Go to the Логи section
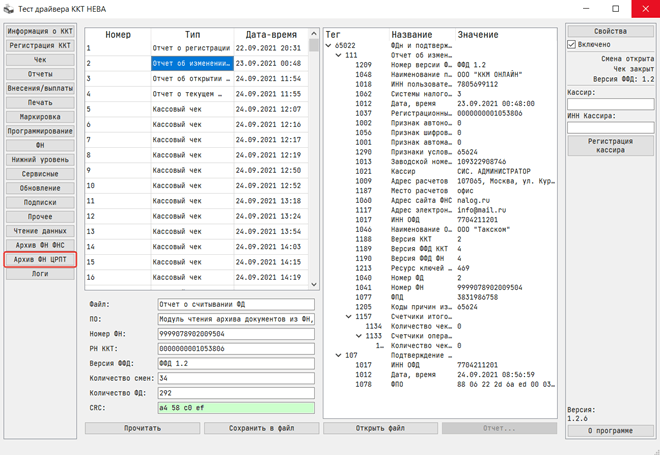 point(40,273)
